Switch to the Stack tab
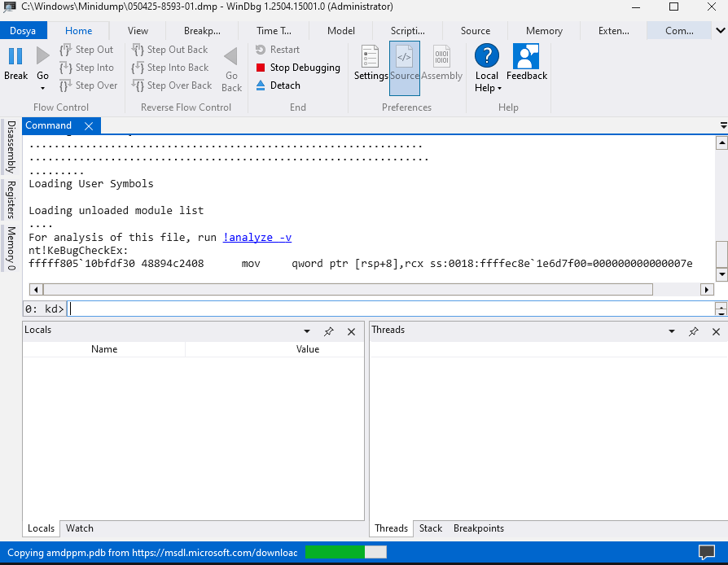Image resolution: width=728 pixels, height=565 pixels. click(x=431, y=528)
